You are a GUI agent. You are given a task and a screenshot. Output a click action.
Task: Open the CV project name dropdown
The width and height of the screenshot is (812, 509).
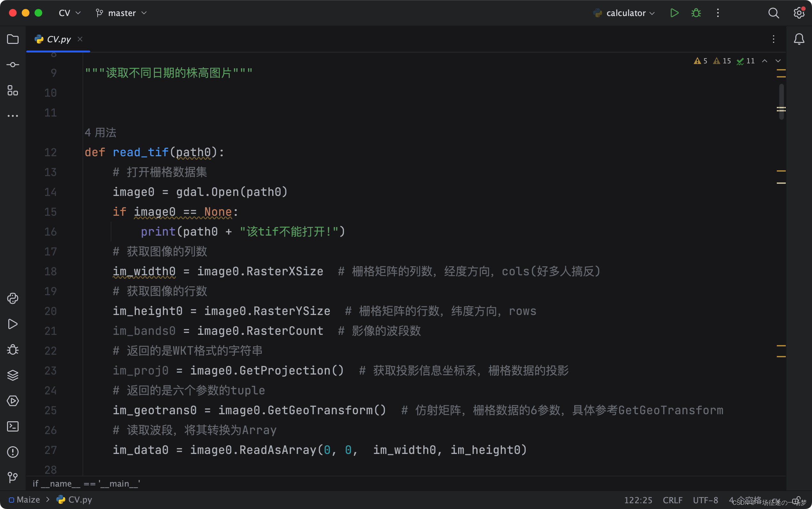69,13
